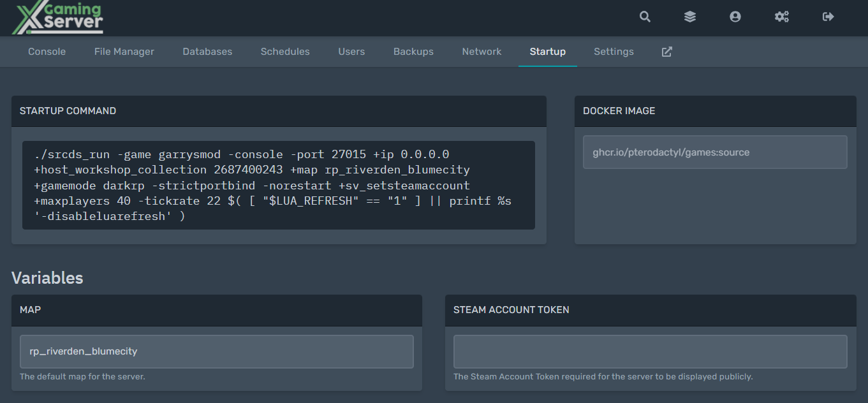
Task: View the Users tab
Action: [x=351, y=51]
